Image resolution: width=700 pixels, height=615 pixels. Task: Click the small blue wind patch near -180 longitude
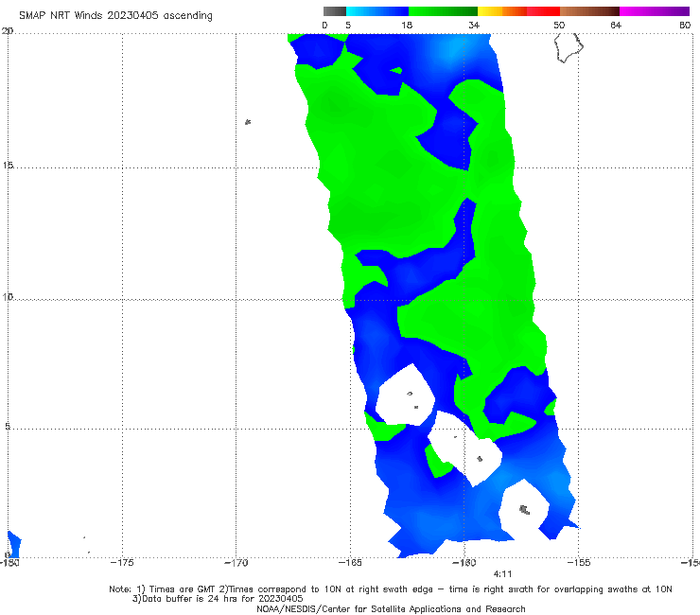coord(14,544)
